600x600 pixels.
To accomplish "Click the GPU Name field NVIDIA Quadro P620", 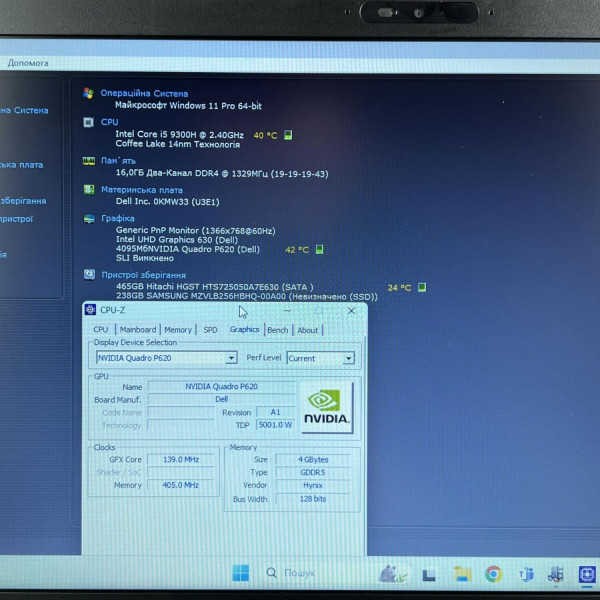I will click(x=221, y=386).
